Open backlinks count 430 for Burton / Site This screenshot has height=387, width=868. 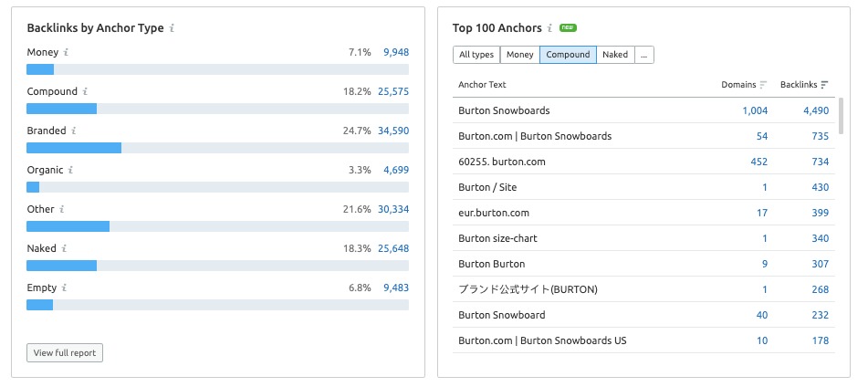pos(821,187)
